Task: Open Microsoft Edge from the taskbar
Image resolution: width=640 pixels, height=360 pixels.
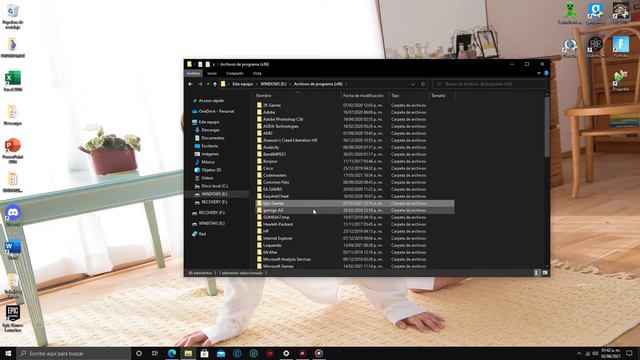Action: coord(172,353)
